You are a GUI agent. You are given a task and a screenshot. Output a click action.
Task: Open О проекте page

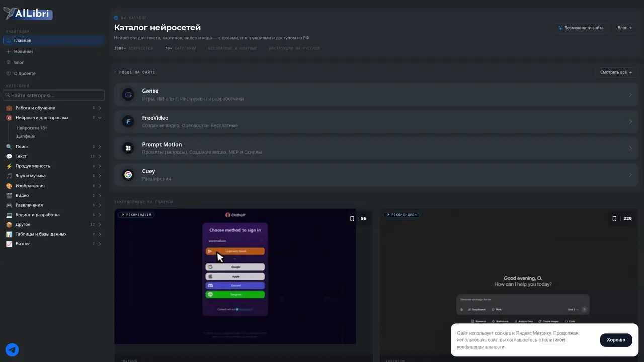(x=54, y=73)
